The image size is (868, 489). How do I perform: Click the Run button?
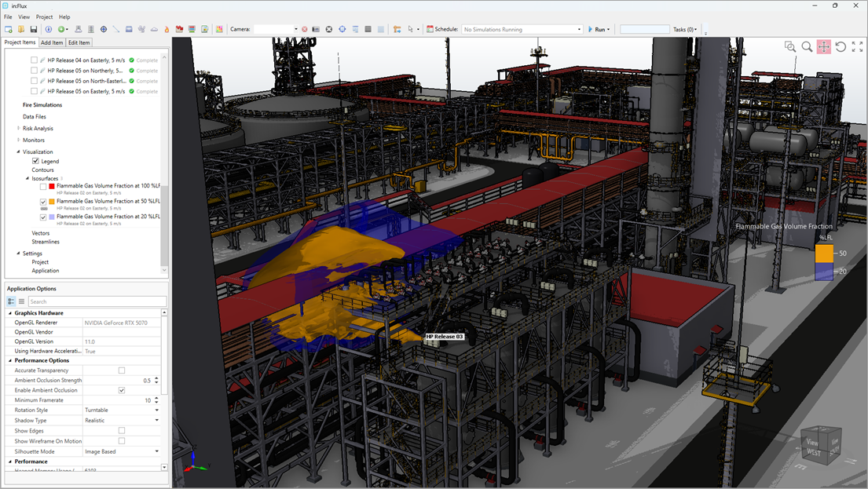click(599, 29)
